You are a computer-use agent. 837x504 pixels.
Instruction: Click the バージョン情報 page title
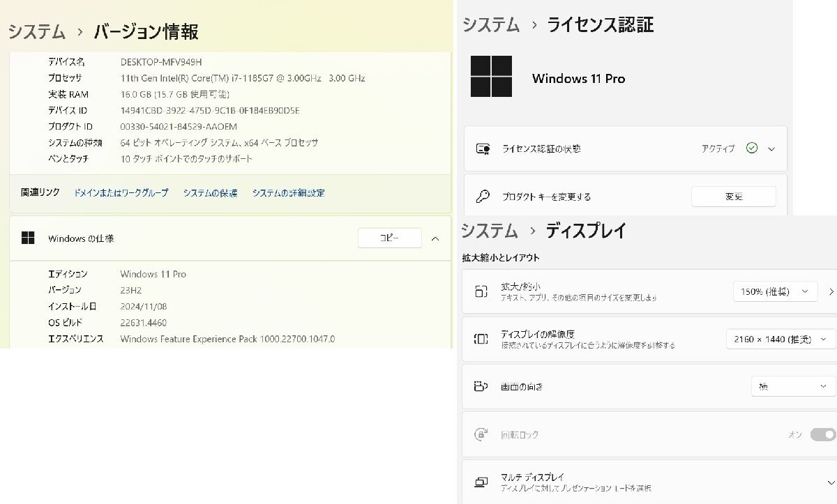click(x=146, y=31)
